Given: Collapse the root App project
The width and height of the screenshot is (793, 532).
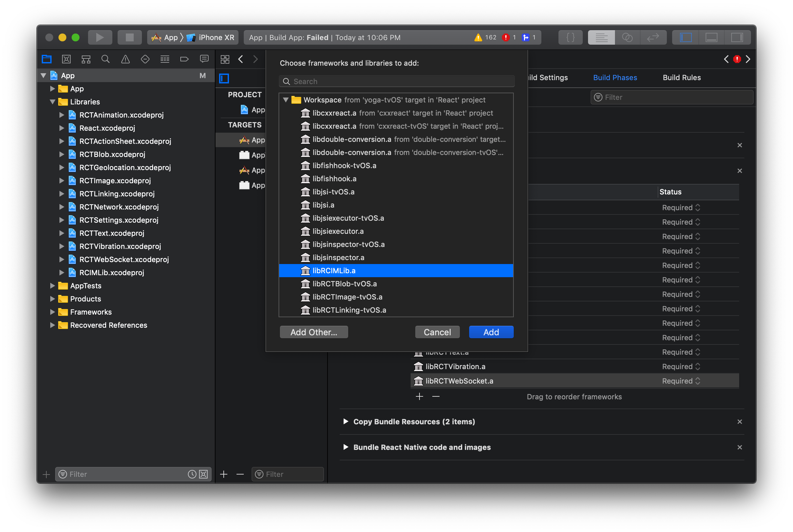Looking at the screenshot, I should (43, 76).
